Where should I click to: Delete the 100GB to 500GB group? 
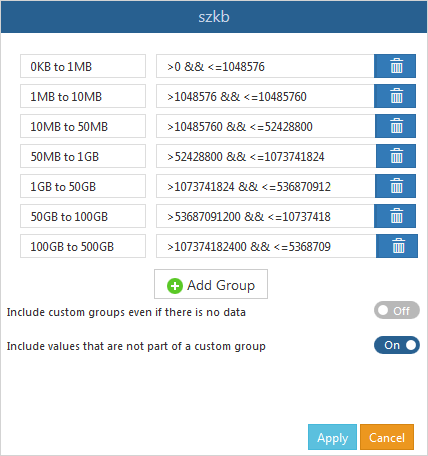click(x=397, y=246)
